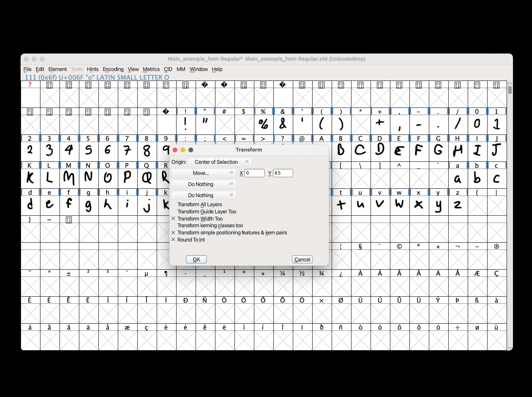This screenshot has width=532, height=397.
Task: Select the lowercase a glyph cell
Action: pyautogui.click(x=458, y=178)
